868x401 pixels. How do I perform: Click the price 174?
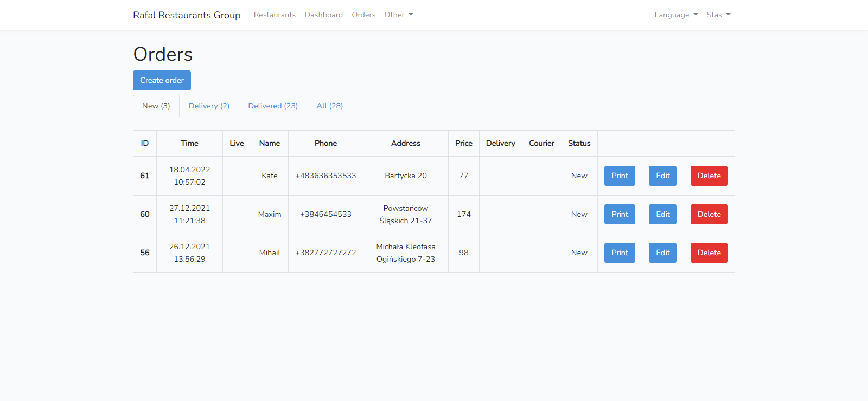pyautogui.click(x=464, y=214)
